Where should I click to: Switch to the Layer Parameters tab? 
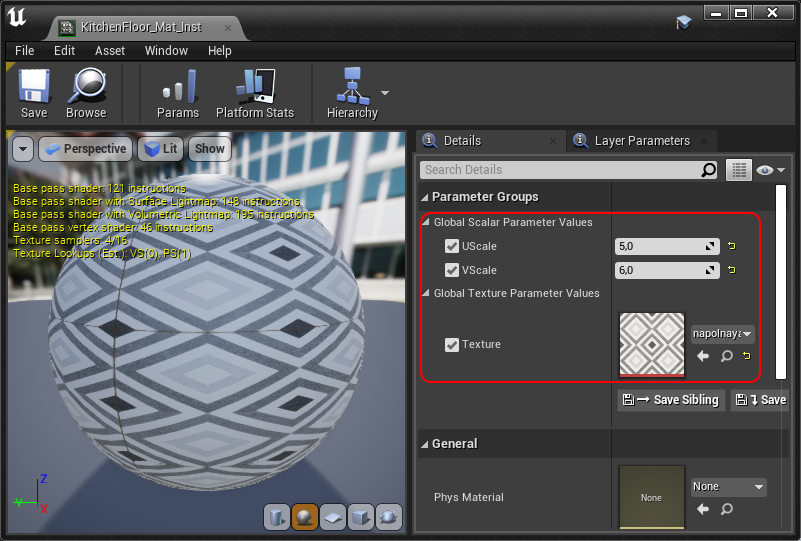[641, 141]
